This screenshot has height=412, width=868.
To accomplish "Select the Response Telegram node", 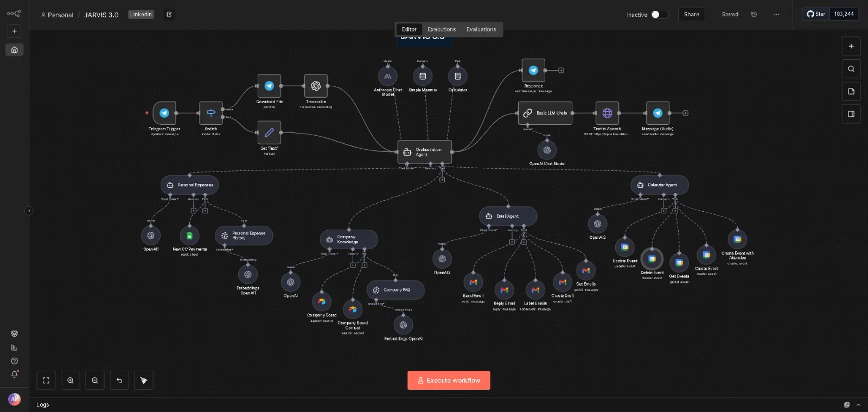I will tap(533, 70).
